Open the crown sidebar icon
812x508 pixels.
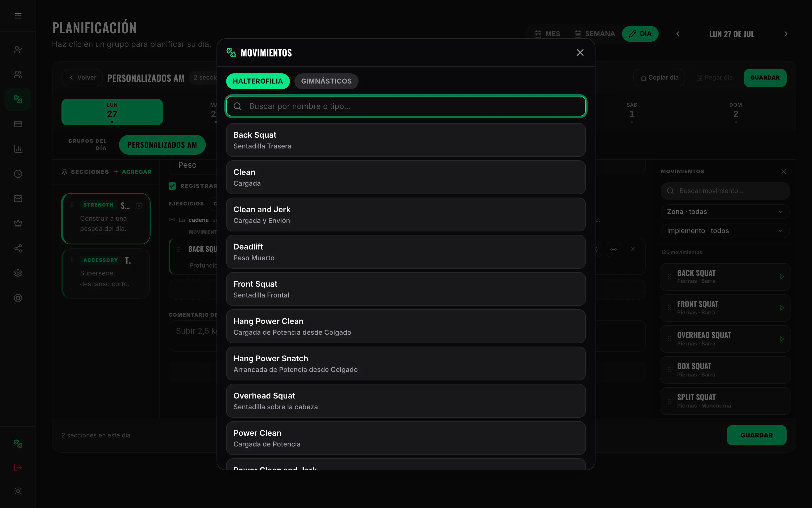[18, 224]
